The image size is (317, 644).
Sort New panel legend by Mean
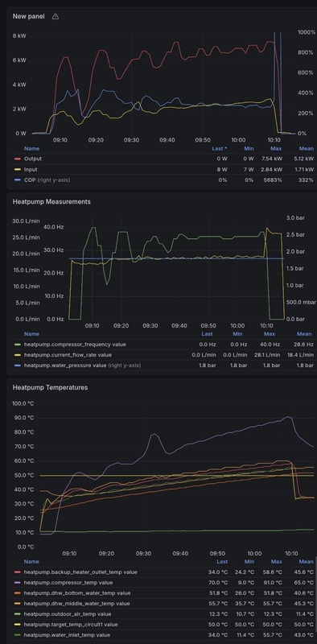[307, 149]
